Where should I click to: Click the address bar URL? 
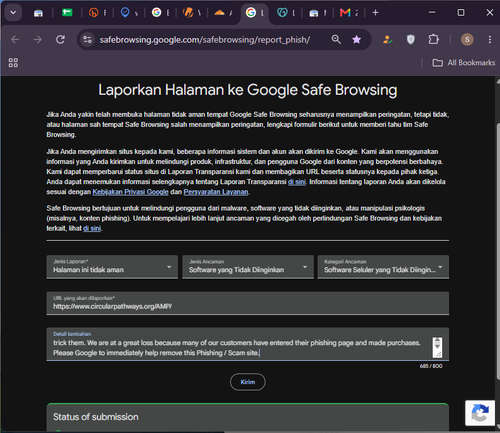pos(205,40)
